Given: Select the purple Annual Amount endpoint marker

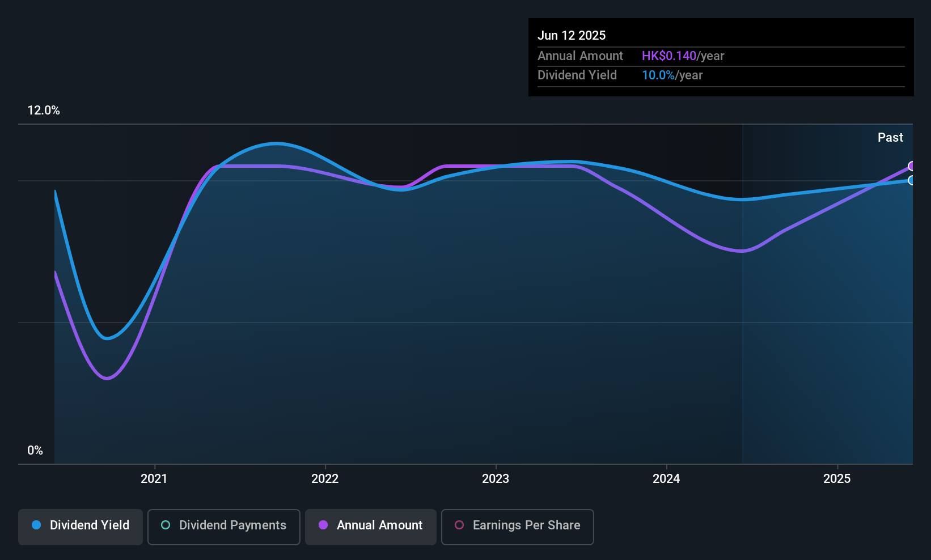Looking at the screenshot, I should pos(911,166).
